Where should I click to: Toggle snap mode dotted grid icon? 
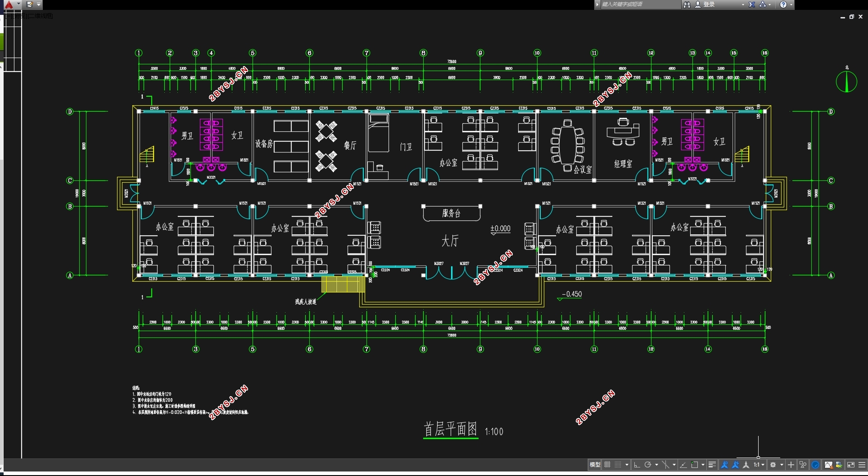[x=618, y=465]
